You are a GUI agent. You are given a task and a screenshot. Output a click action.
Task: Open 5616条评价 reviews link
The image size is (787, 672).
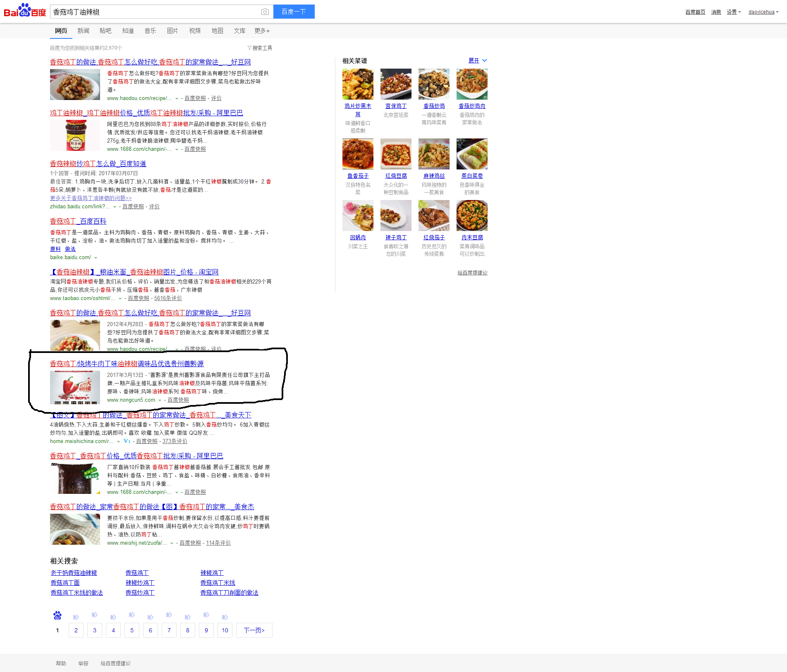click(168, 298)
